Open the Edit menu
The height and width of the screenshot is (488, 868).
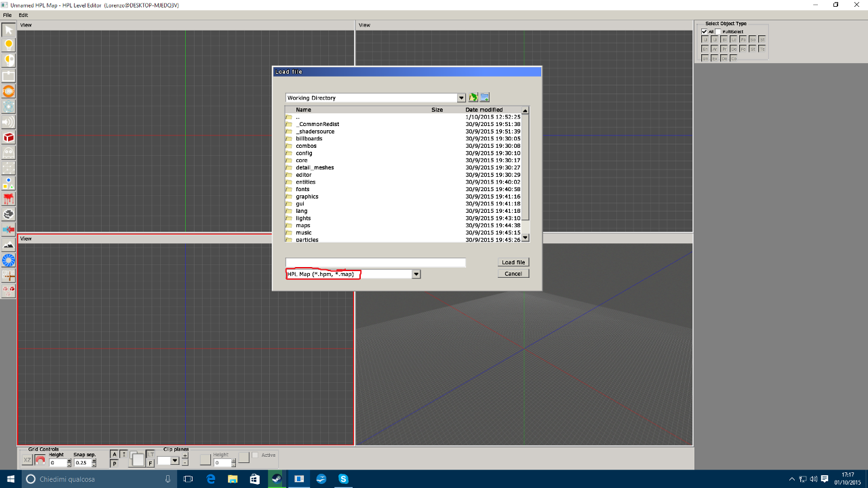click(23, 15)
